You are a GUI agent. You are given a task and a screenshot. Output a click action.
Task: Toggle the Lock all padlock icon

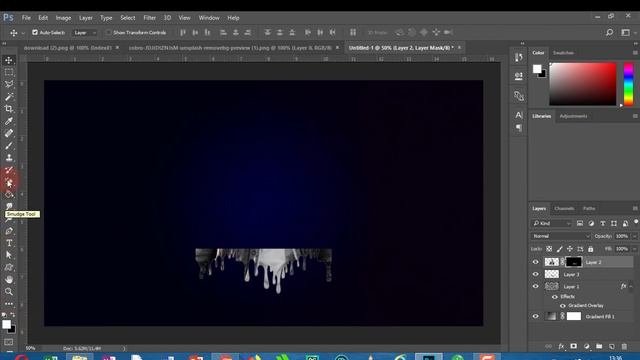[591, 249]
